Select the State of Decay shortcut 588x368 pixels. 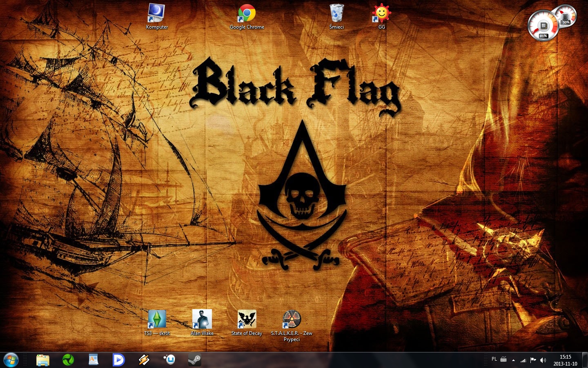[247, 320]
